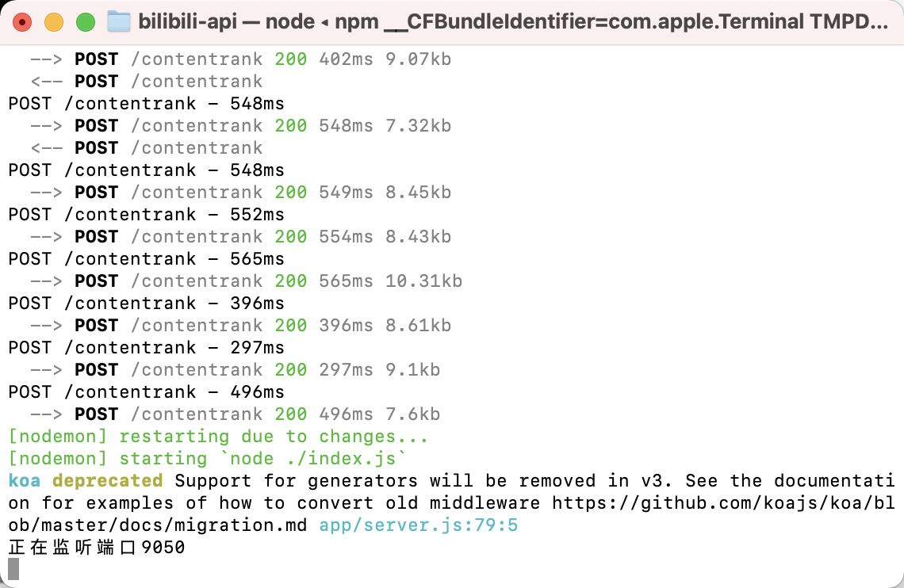
Task: Click the POST /contentrank - 565ms line
Action: click(146, 258)
